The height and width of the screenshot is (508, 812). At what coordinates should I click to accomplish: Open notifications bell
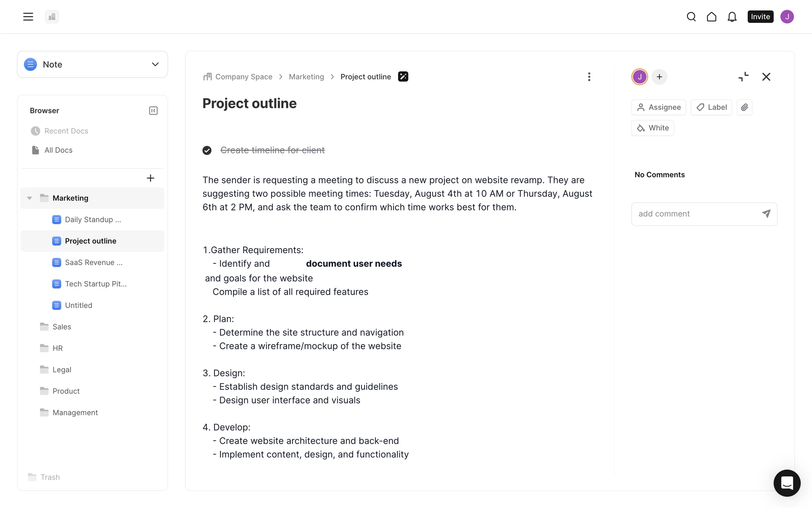coord(732,17)
